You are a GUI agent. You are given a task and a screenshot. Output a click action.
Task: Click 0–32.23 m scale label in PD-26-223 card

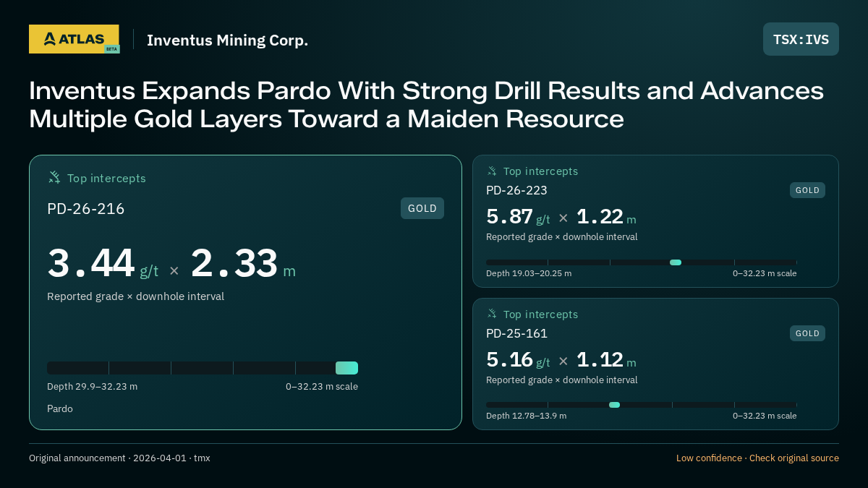point(765,273)
